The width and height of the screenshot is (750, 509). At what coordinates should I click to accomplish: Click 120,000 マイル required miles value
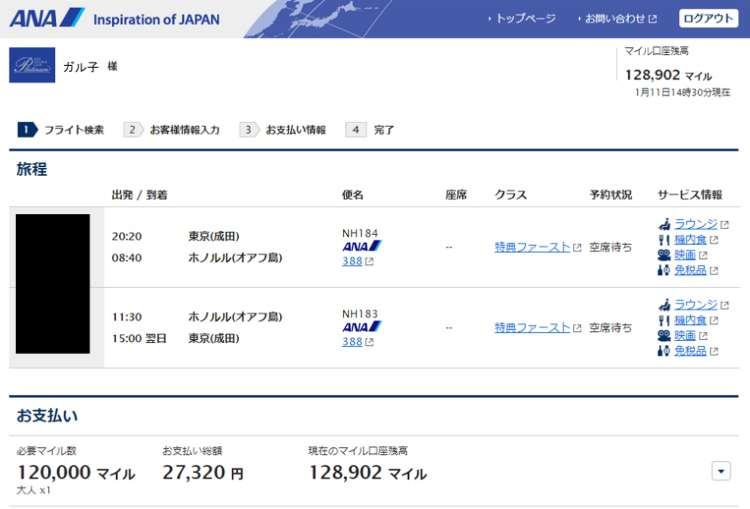click(76, 473)
